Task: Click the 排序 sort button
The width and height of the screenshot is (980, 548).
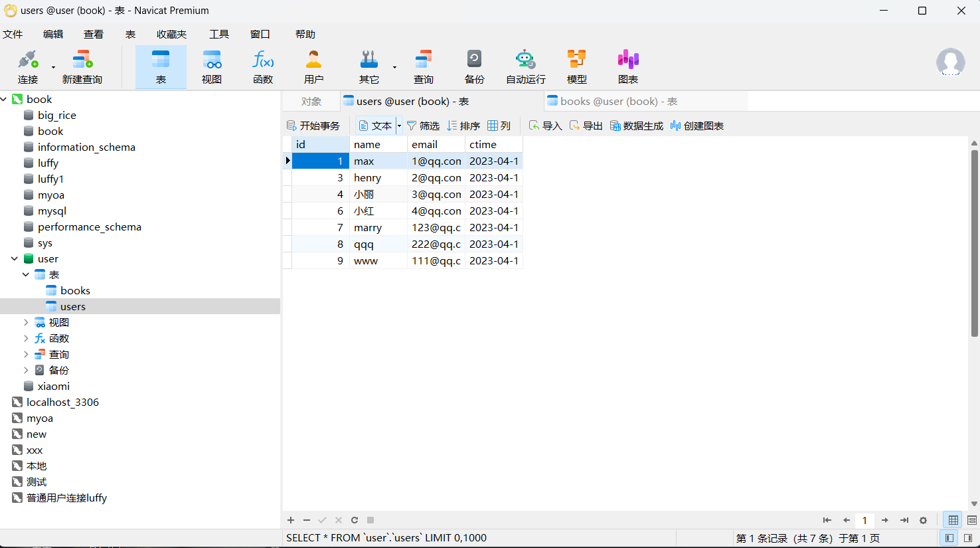Action: pos(463,126)
